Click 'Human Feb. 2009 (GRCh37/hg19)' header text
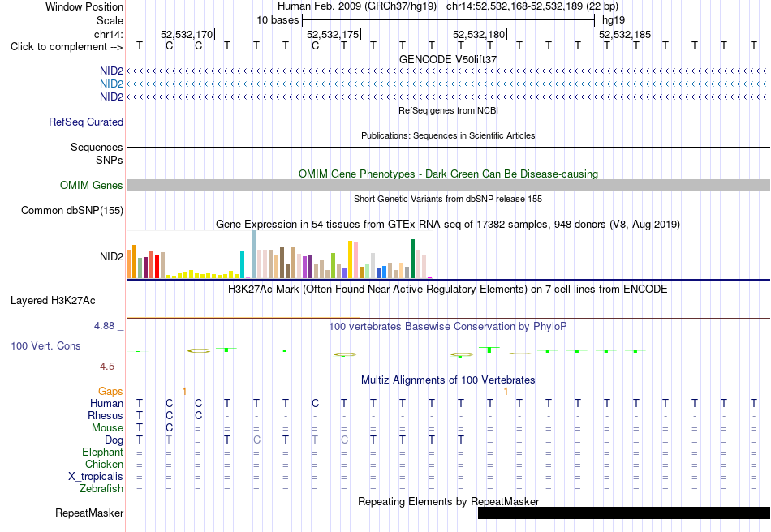The height and width of the screenshot is (532, 771). pos(357,6)
